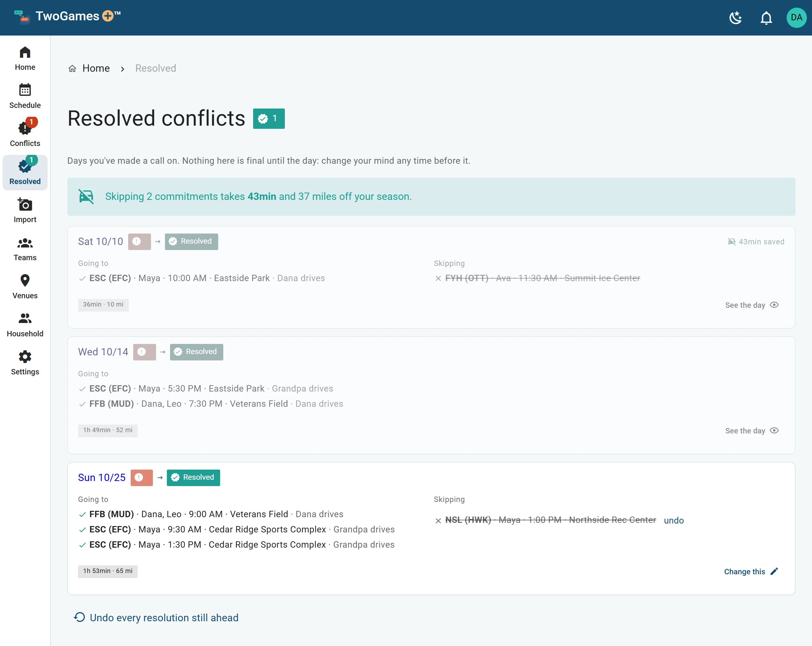Click skipped FYH (OTT) Ava entry
This screenshot has width=812, height=646.
tap(537, 278)
